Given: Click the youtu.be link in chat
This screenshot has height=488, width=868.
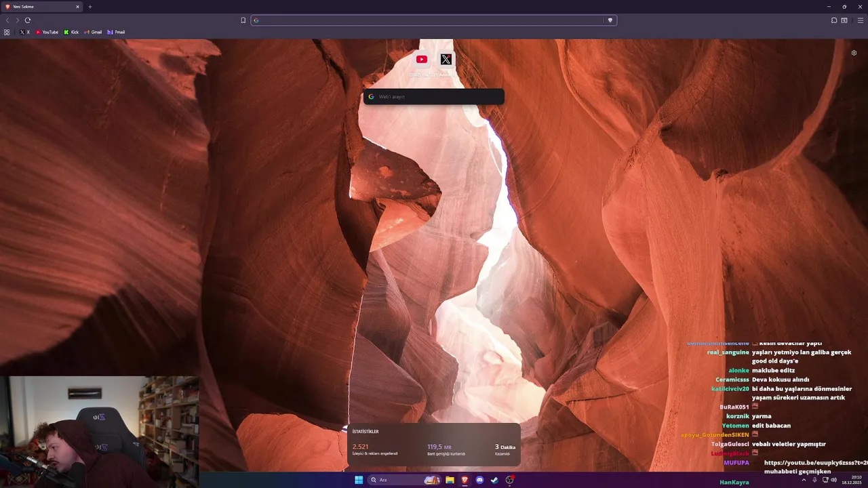Looking at the screenshot, I should point(816,462).
